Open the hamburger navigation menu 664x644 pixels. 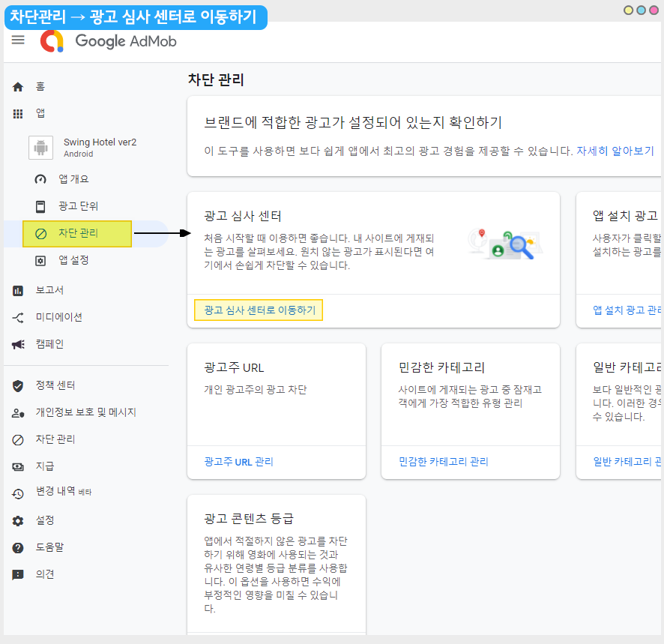point(18,40)
